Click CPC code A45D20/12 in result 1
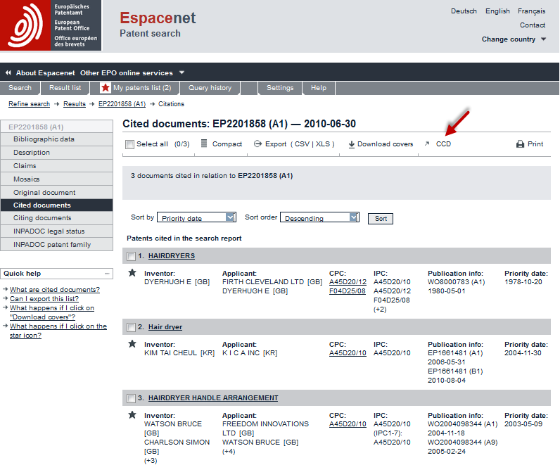The height and width of the screenshot is (465, 560). point(348,282)
